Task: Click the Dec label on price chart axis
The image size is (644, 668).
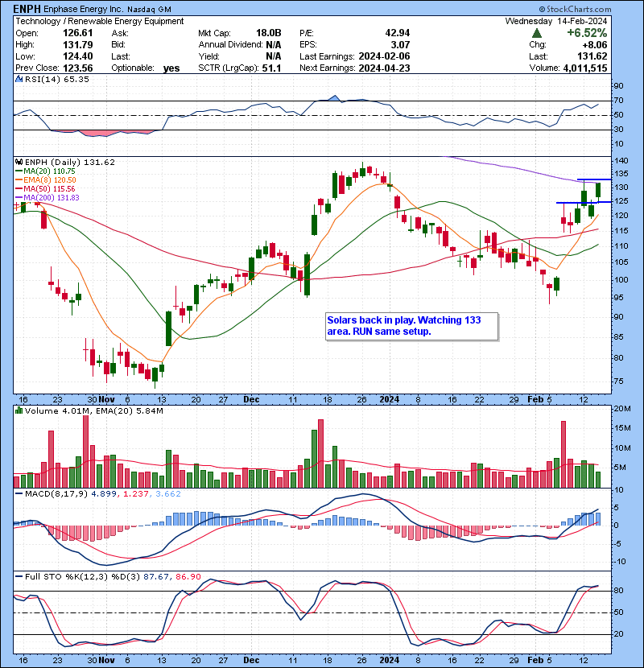Action: (251, 399)
